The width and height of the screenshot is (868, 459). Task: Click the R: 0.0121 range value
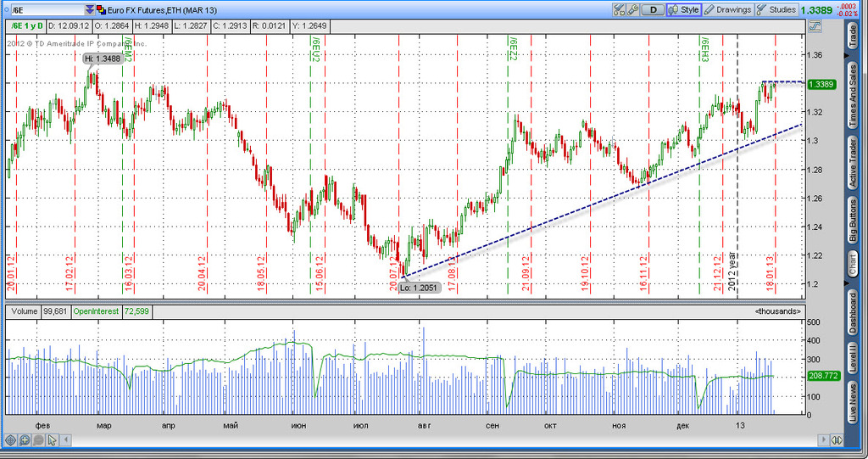269,26
